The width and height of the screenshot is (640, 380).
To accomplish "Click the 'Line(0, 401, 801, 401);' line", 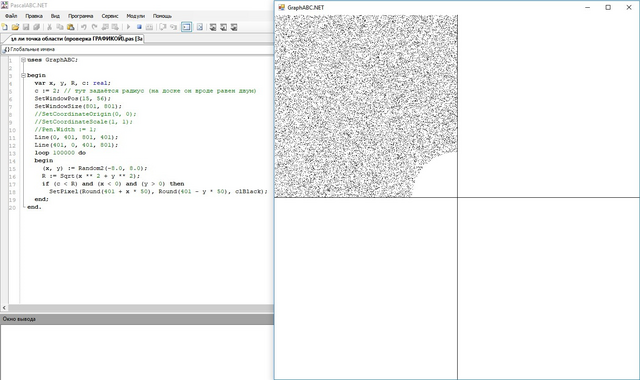I will click(x=76, y=138).
